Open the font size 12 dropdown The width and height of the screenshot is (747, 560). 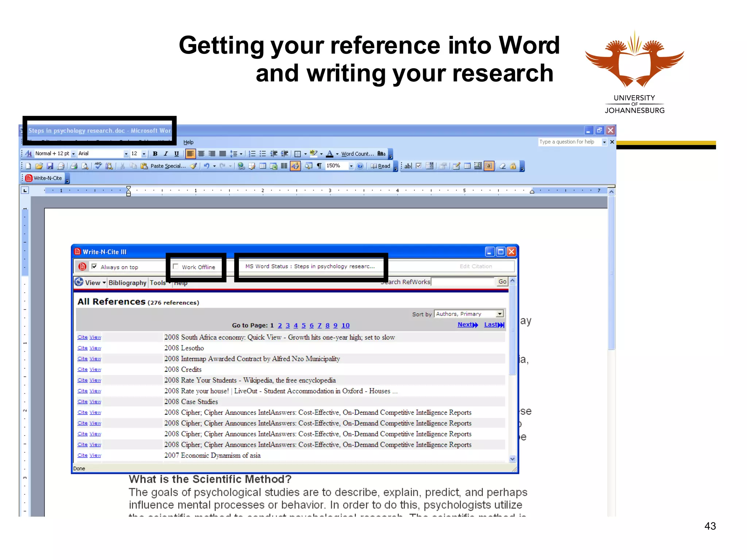click(x=144, y=154)
